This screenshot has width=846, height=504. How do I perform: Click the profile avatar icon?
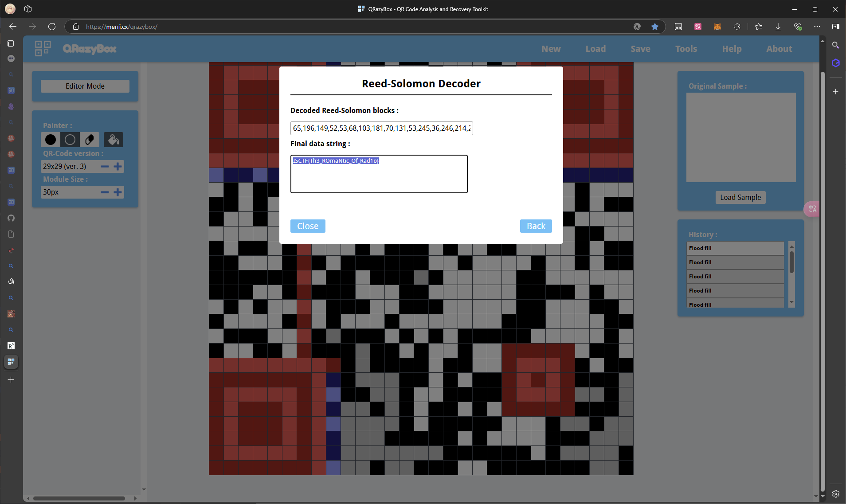coord(10,9)
